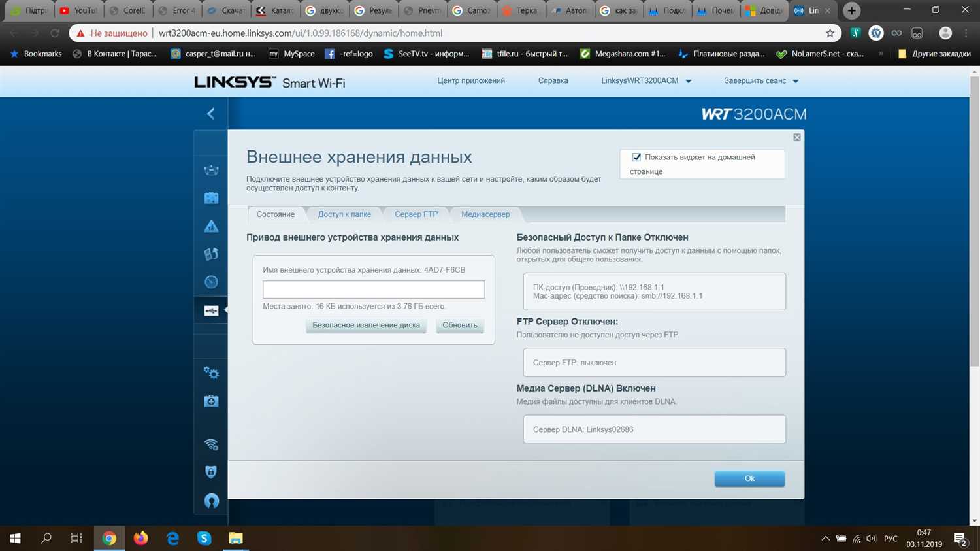Show hidden system tray icons
Image resolution: width=980 pixels, height=551 pixels.
point(826,539)
